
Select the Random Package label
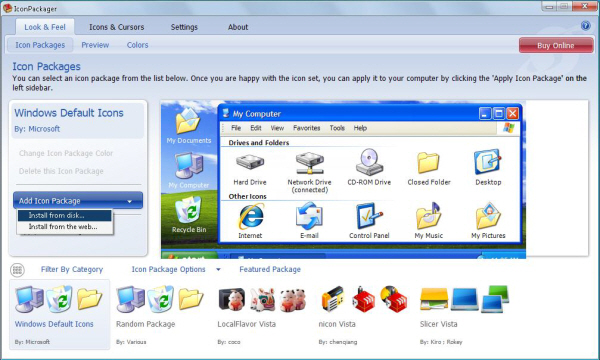click(145, 324)
